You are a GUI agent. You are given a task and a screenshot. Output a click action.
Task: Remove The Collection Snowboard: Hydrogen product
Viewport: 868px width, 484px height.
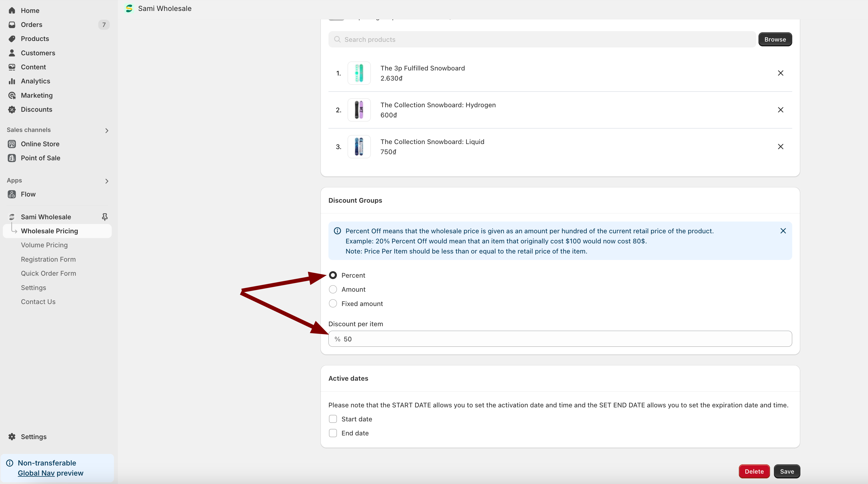point(780,110)
